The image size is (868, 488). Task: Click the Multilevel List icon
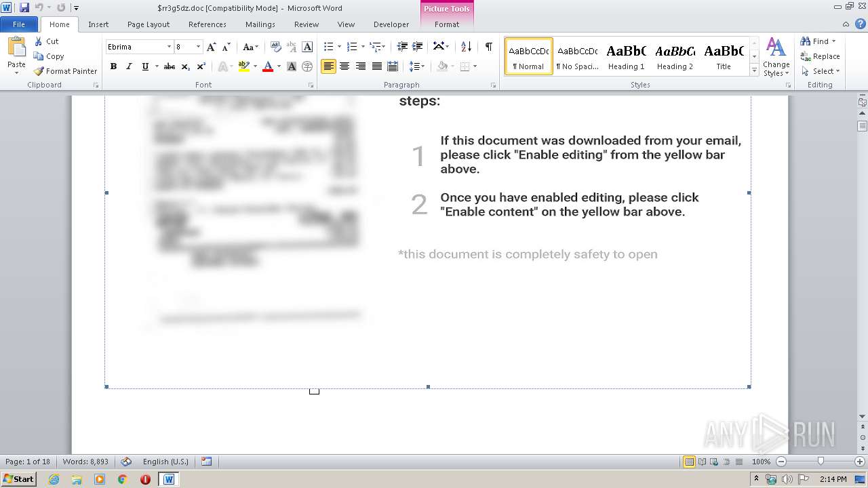(375, 47)
